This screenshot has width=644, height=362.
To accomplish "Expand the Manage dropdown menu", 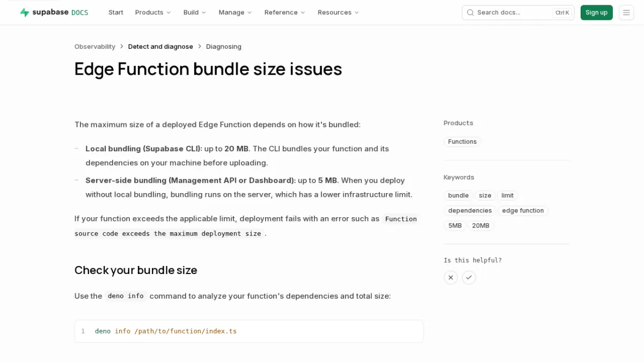I will click(x=235, y=12).
